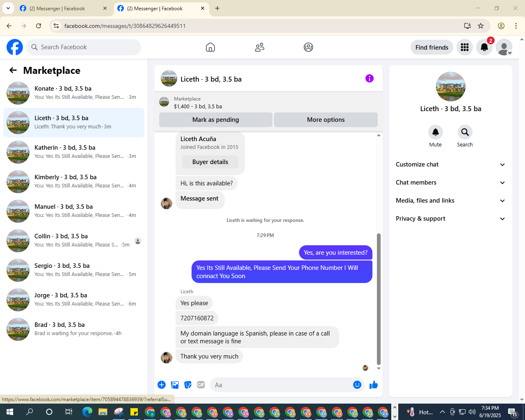Click the Yes please message bubble
The height and width of the screenshot is (420, 525).
194,303
